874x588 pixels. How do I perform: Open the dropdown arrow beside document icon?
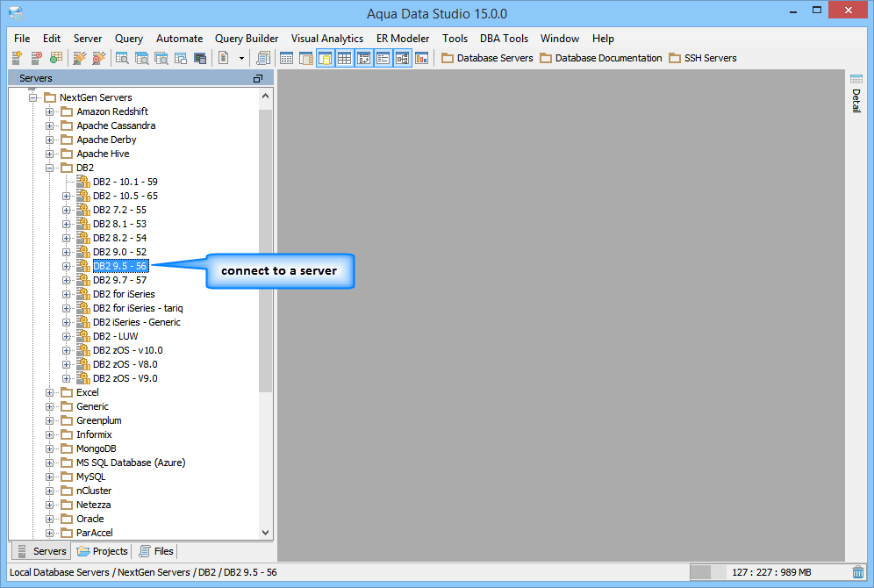(241, 58)
